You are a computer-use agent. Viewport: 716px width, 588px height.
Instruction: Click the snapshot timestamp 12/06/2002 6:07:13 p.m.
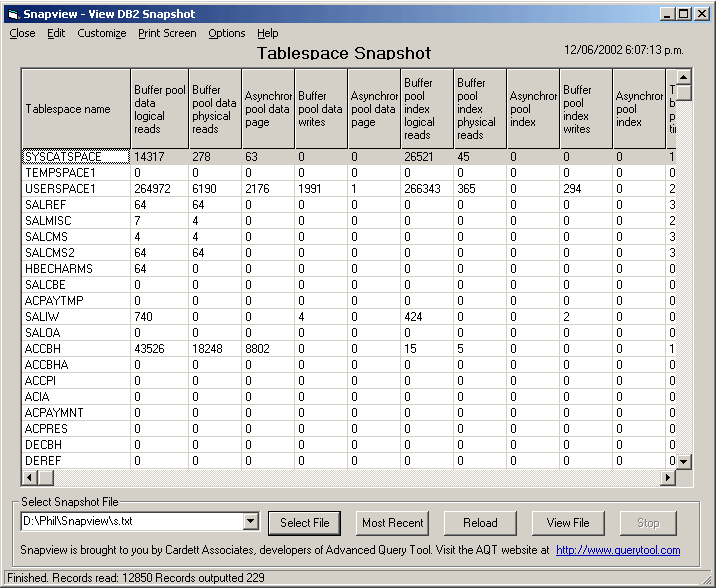624,50
